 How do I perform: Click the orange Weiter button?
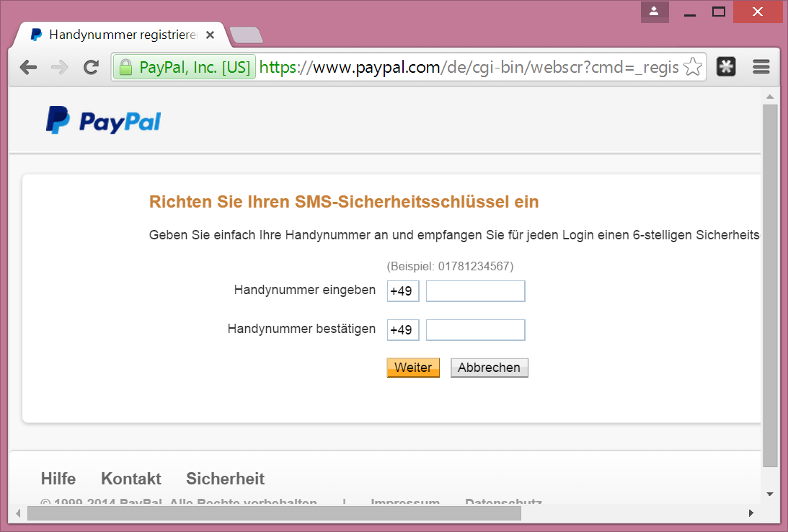pos(413,367)
